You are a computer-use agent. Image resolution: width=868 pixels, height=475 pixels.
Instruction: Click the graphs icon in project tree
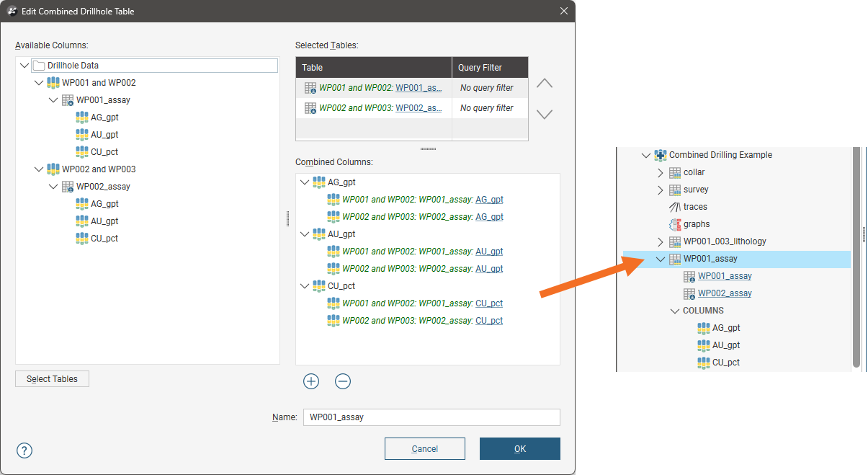click(x=675, y=224)
